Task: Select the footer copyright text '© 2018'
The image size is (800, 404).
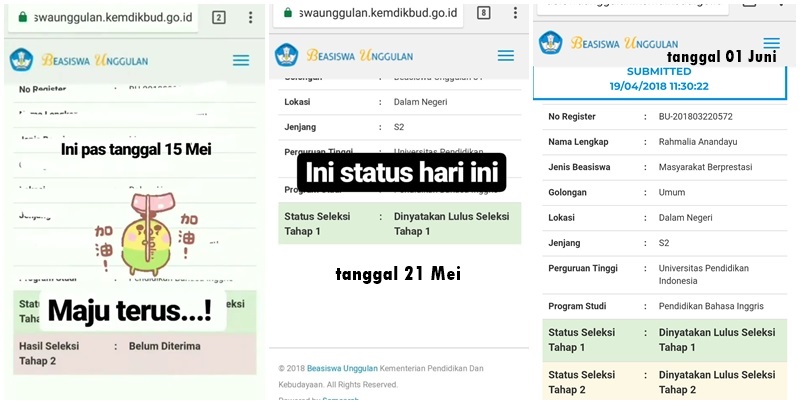Action: coord(291,368)
